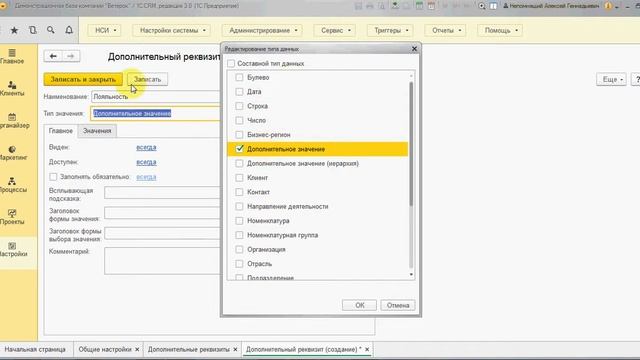
Task: Click save diskette icon in title bar
Action: [x=358, y=6]
